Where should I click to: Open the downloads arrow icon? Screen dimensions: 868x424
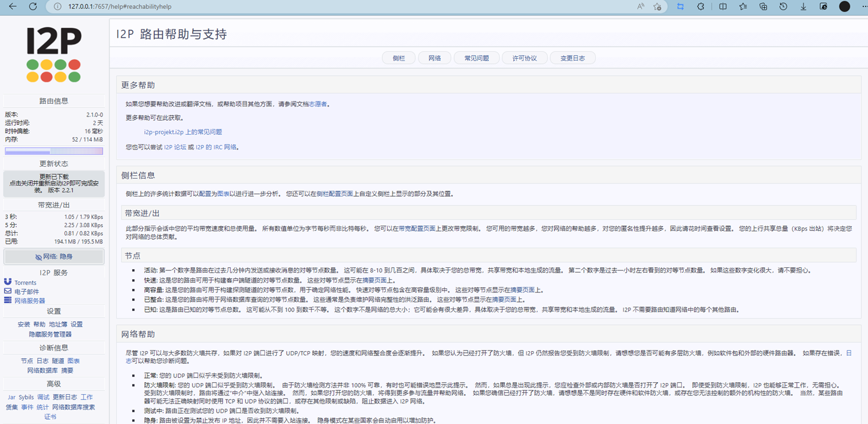(803, 7)
